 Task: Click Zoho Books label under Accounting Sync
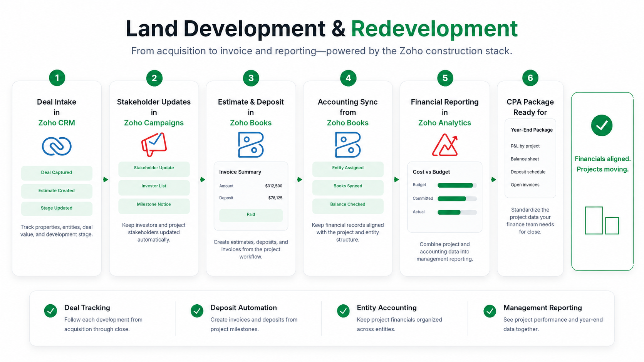coord(348,123)
